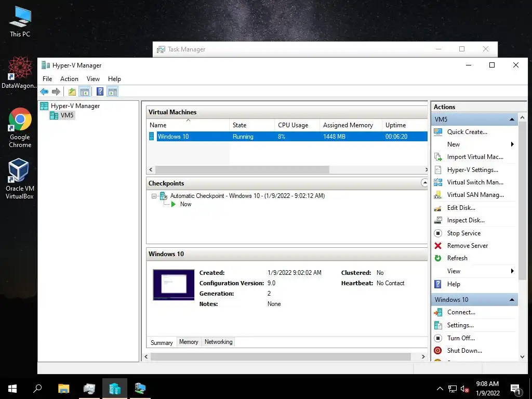
Task: Click the Actions pane scroll down arrow
Action: click(x=523, y=356)
